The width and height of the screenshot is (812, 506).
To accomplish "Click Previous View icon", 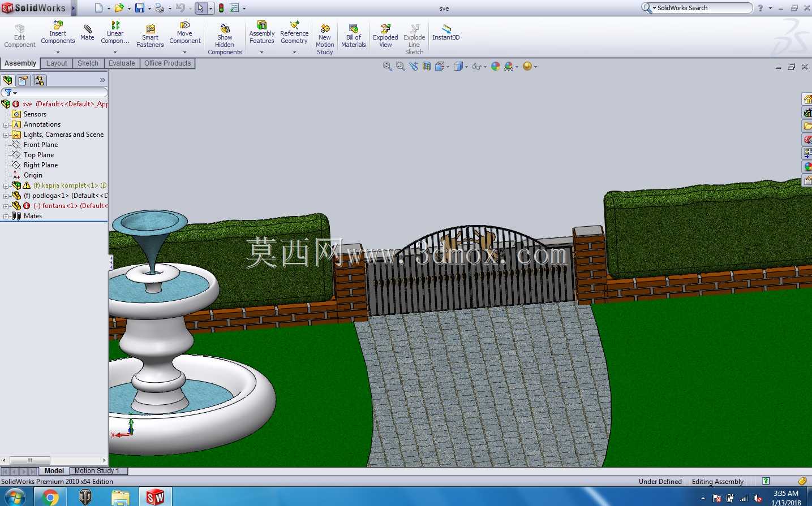I will [x=414, y=66].
